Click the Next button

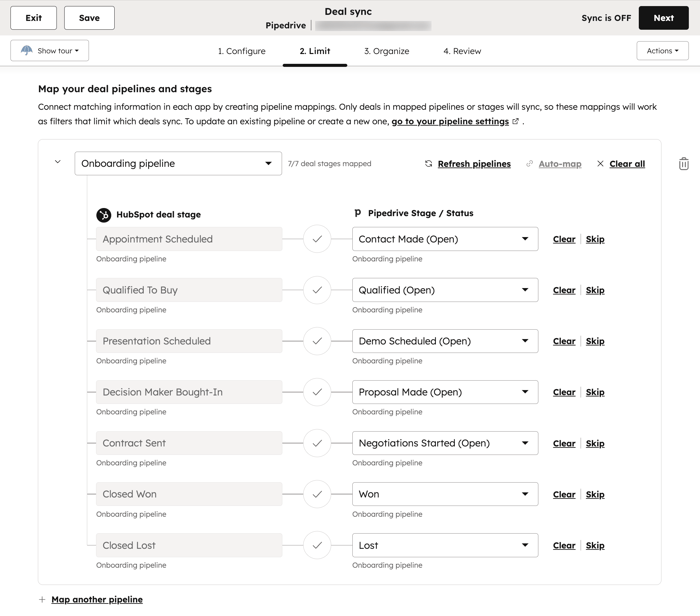coord(663,18)
